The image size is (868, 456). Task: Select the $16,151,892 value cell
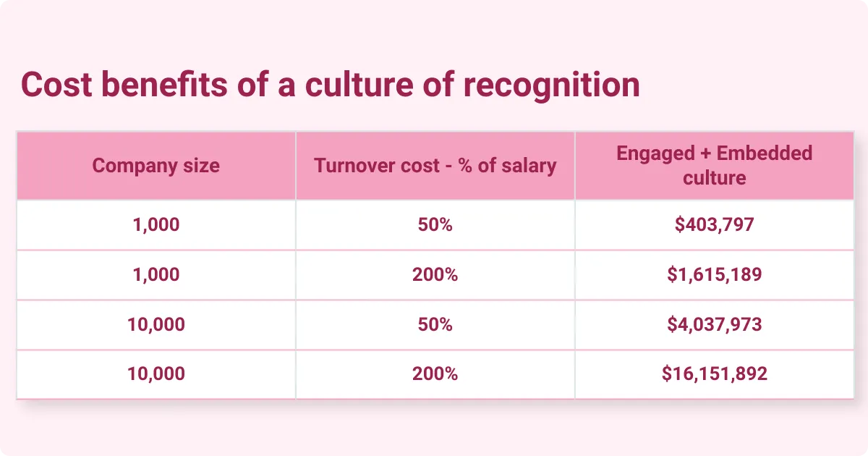point(714,374)
